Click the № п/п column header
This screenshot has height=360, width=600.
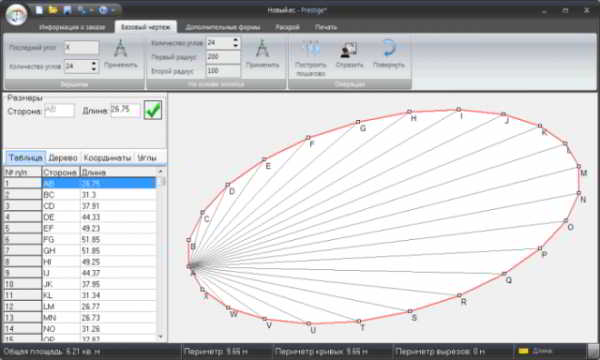pyautogui.click(x=22, y=172)
